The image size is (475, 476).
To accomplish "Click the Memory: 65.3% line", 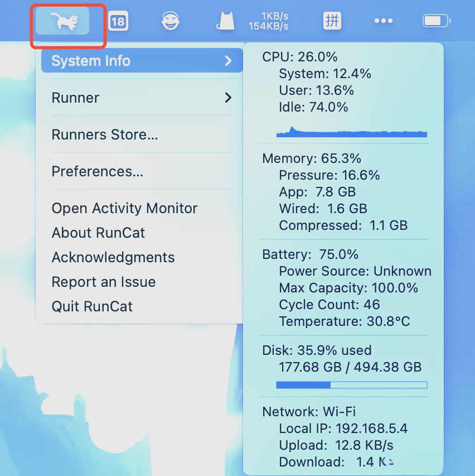I will (x=312, y=158).
